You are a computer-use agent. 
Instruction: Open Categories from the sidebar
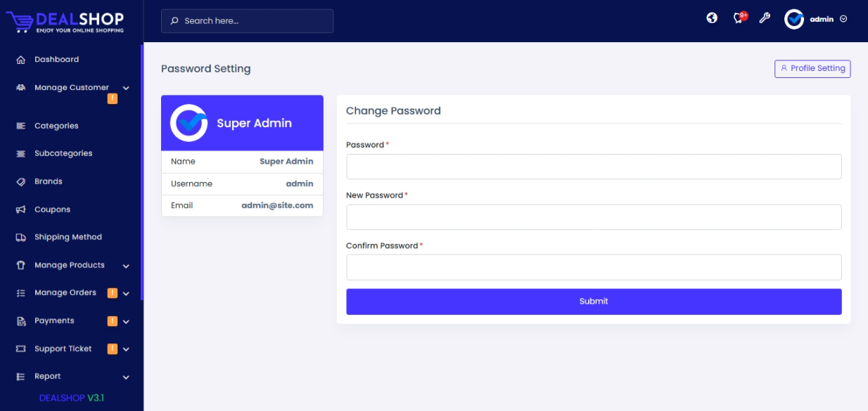pos(56,126)
